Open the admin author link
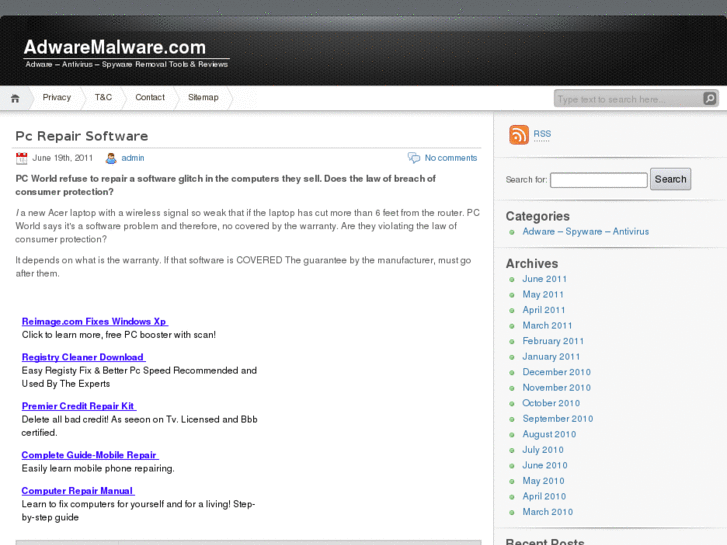The image size is (727, 545). tap(133, 158)
